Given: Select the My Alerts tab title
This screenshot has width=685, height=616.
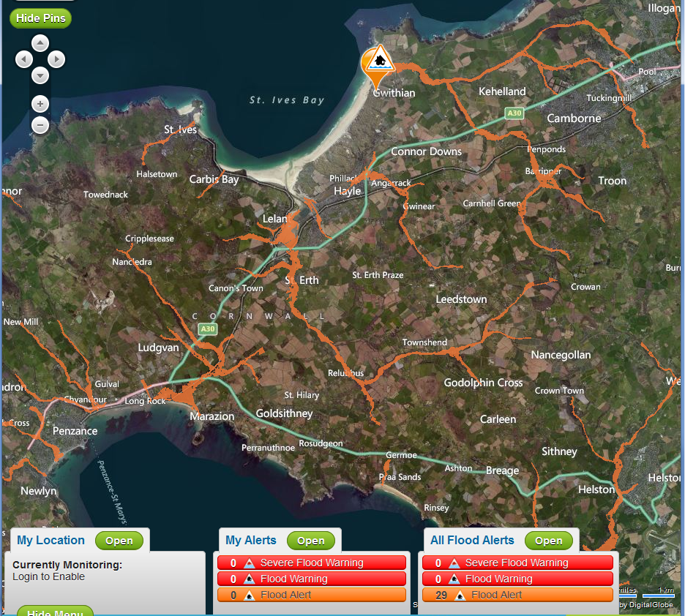Looking at the screenshot, I should (251, 541).
